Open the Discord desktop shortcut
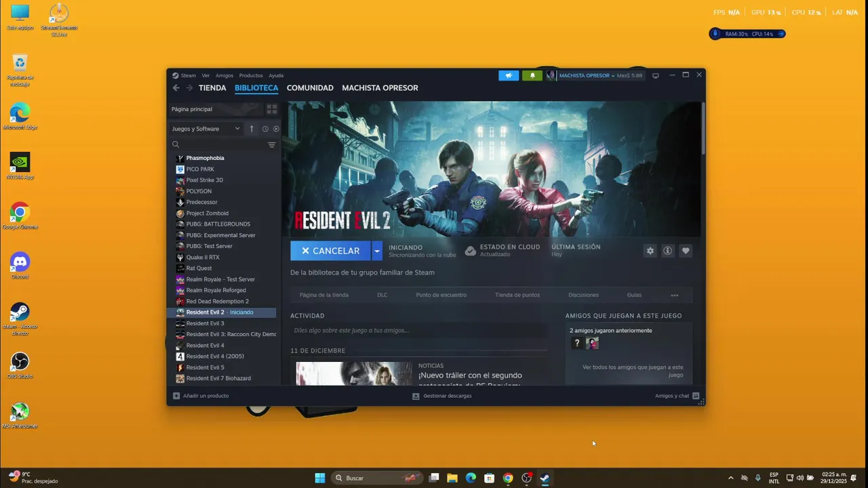The width and height of the screenshot is (868, 488). point(20,266)
